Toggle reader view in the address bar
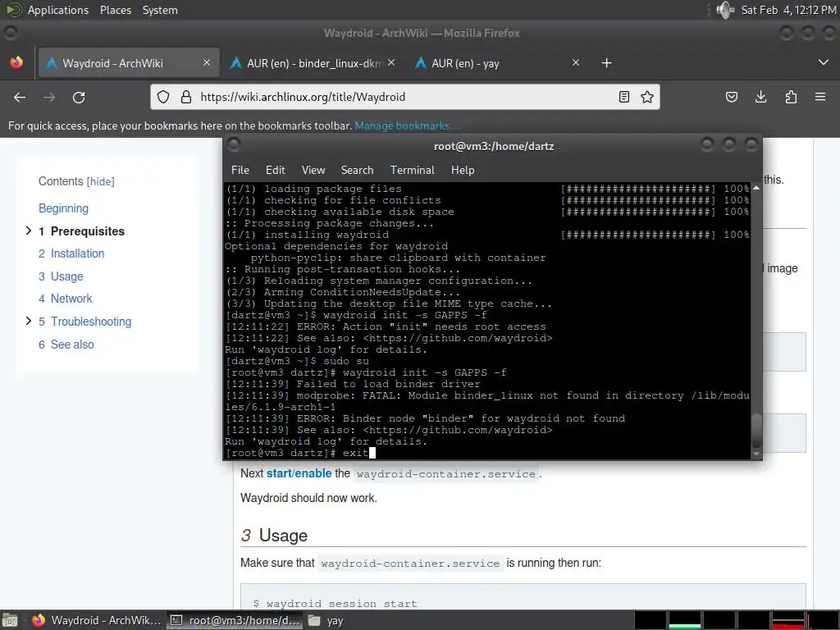The image size is (840, 630). pyautogui.click(x=624, y=97)
